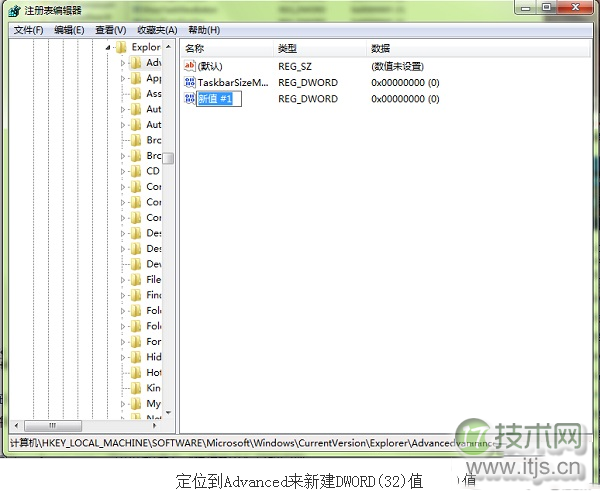Open the 查看(V) menu
Screen dimensions: 600x492
coord(110,30)
